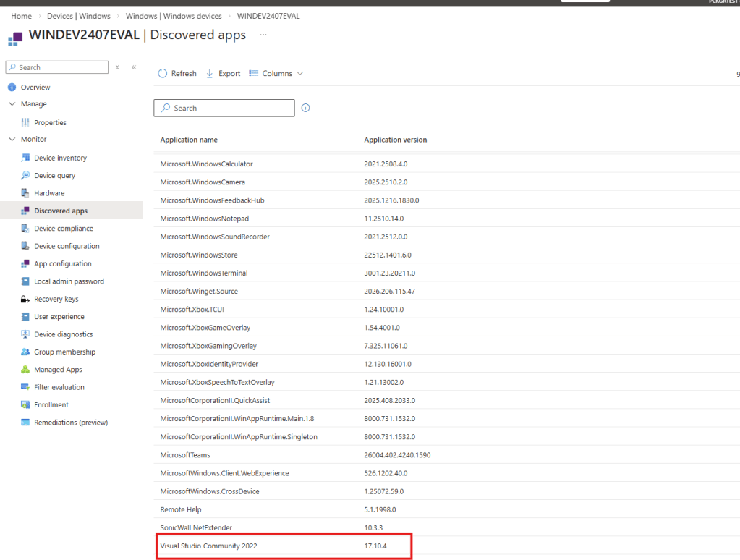Open the Device inventory icon in sidebar
The height and width of the screenshot is (560, 740).
click(x=26, y=158)
